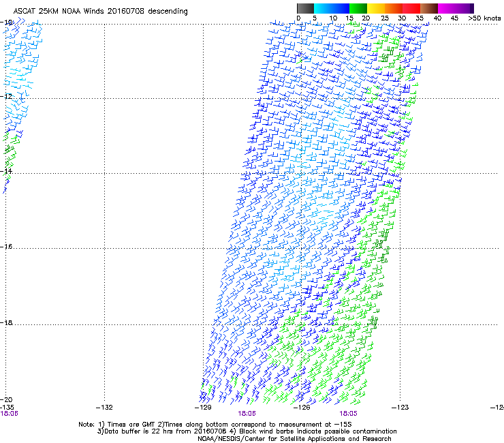Screen dimensions: 504x443
Task: Click the '20' label under the color bar
Action: tap(366, 18)
